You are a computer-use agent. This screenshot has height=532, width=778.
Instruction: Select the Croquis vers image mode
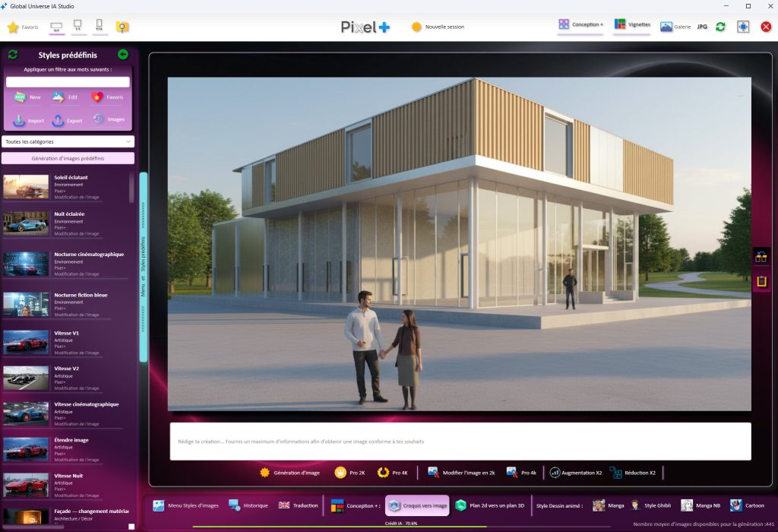[417, 505]
